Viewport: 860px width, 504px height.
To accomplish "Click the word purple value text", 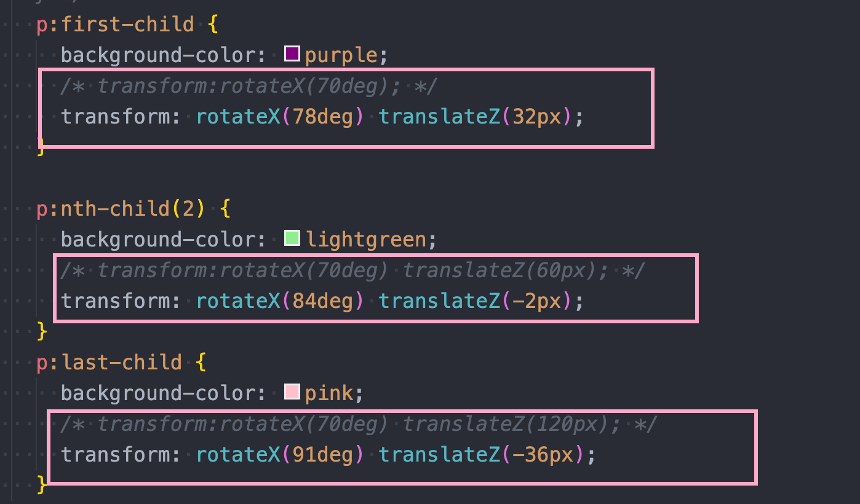I will click(341, 55).
